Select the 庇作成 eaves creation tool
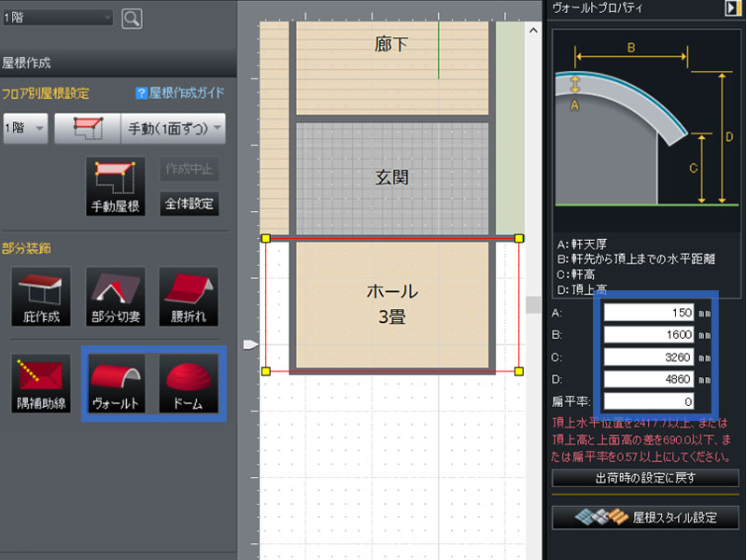Screen dimensions: 747x560 pos(40,297)
